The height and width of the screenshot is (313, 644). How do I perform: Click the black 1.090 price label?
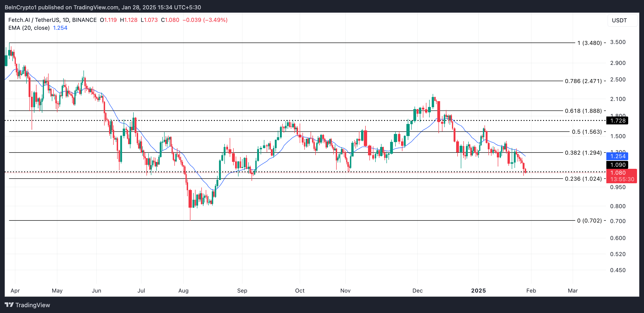tap(618, 165)
